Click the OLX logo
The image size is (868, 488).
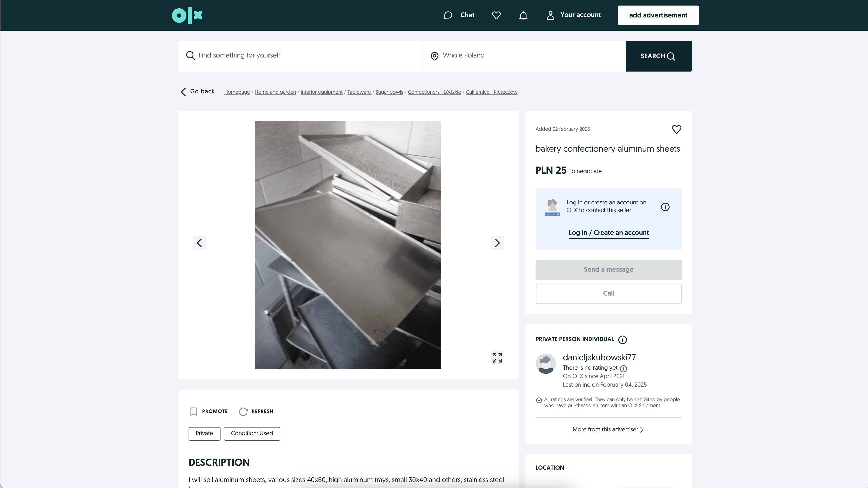187,15
